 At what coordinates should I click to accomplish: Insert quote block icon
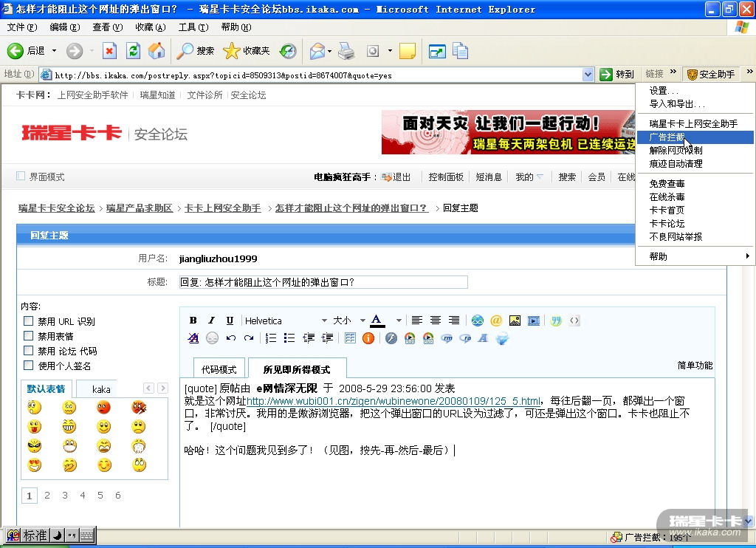556,321
